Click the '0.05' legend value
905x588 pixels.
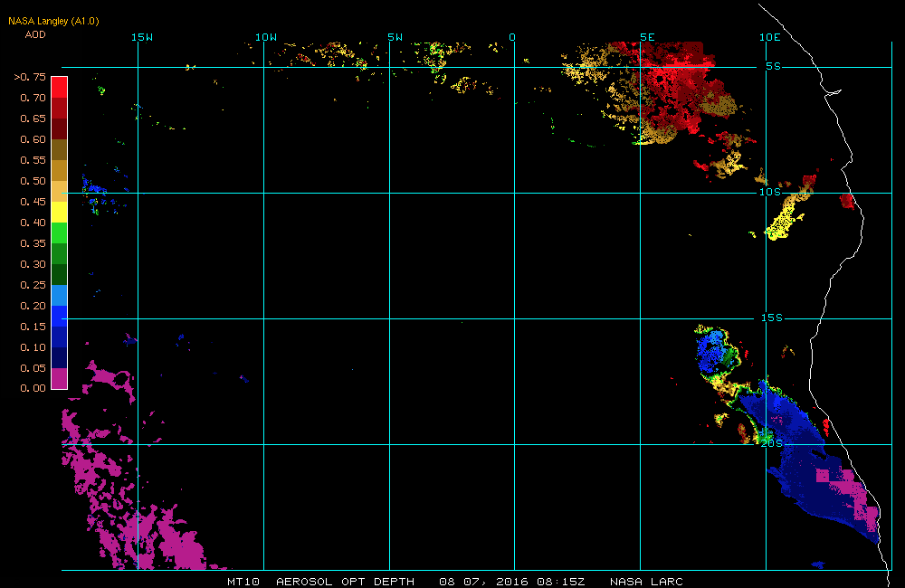33,368
